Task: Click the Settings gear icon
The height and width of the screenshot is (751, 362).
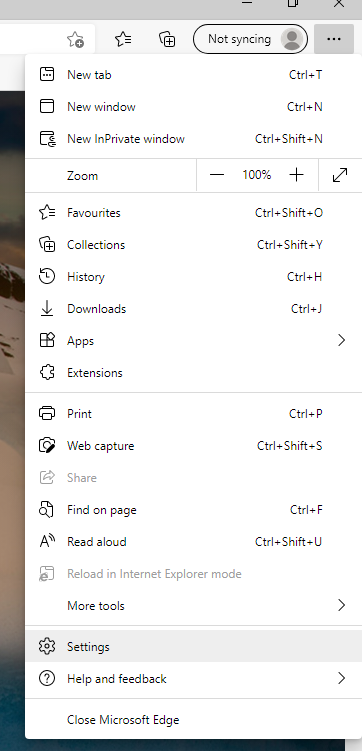Action: [x=47, y=647]
